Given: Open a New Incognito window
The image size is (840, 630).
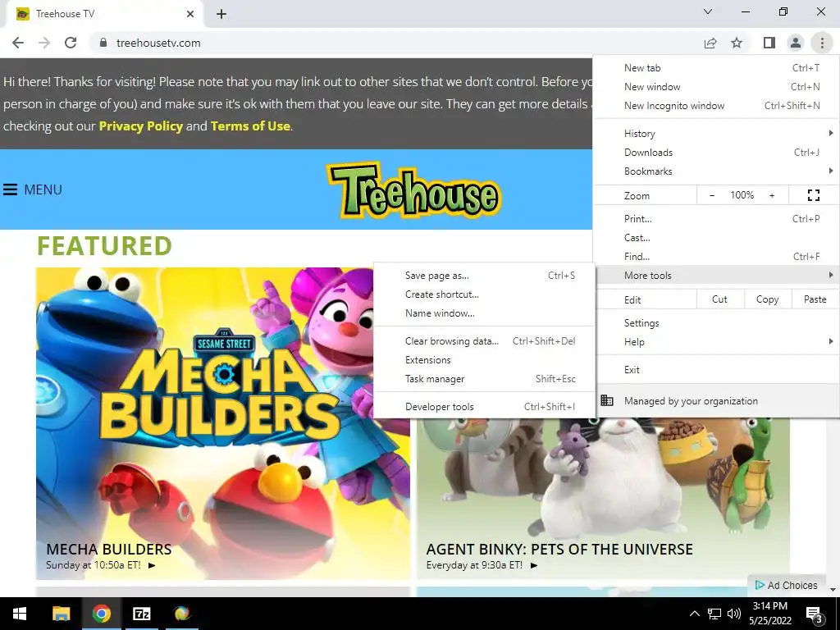Looking at the screenshot, I should [x=715, y=106].
